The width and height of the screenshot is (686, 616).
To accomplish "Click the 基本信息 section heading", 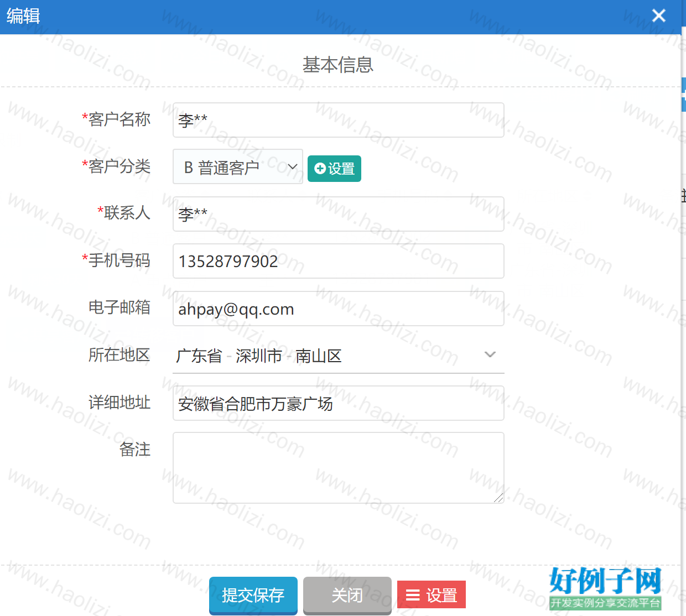I will (338, 65).
